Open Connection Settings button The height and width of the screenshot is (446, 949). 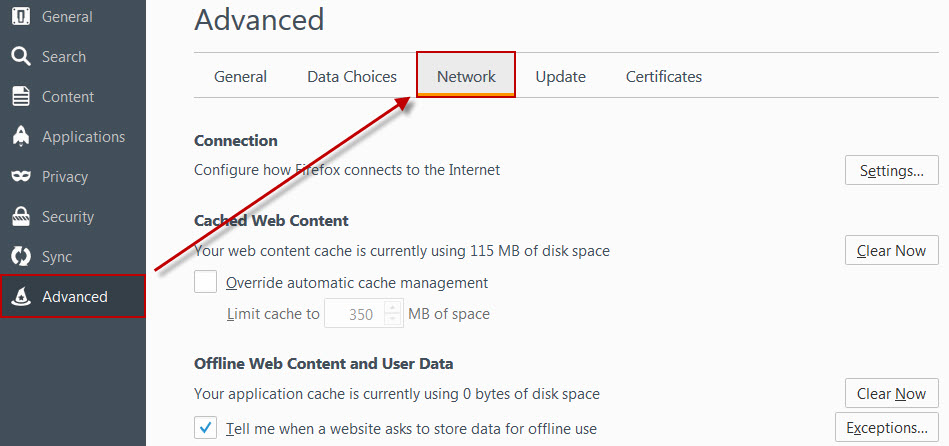click(892, 171)
